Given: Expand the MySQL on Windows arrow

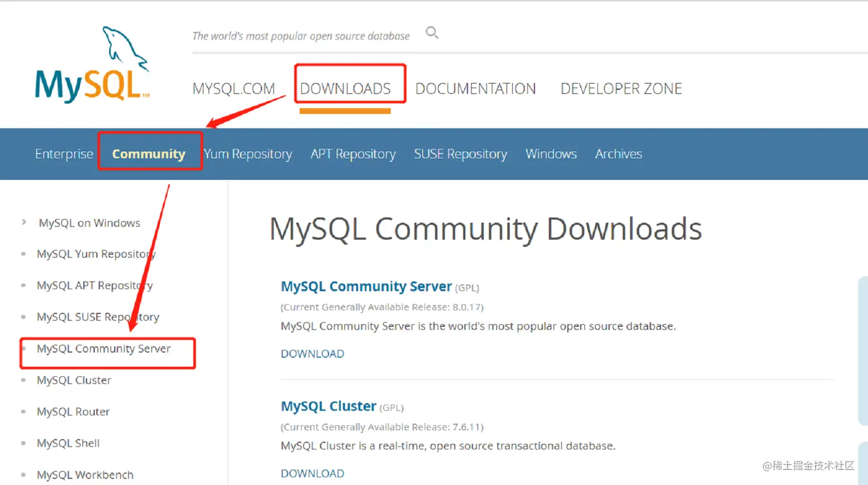Looking at the screenshot, I should click(x=24, y=222).
